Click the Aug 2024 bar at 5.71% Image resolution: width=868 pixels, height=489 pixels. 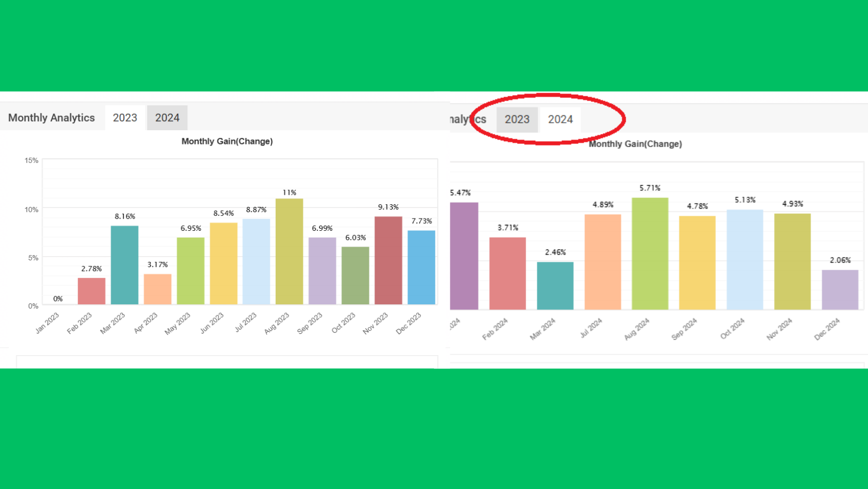coord(650,254)
